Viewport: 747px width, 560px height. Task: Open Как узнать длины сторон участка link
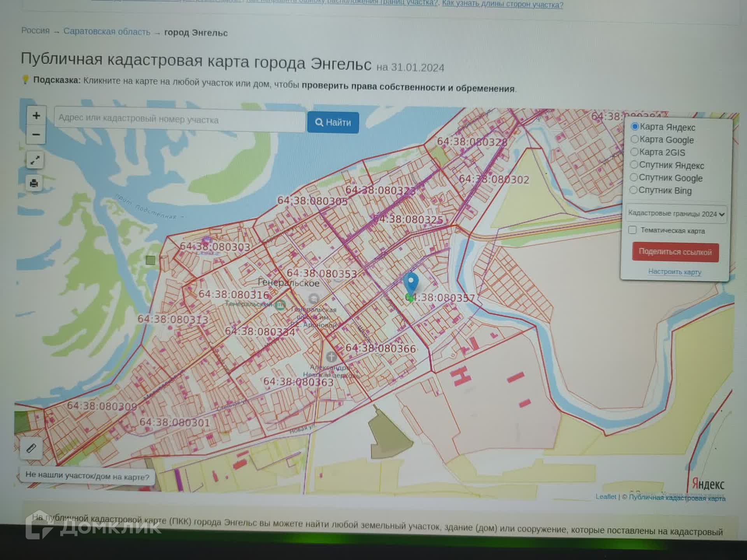502,5
